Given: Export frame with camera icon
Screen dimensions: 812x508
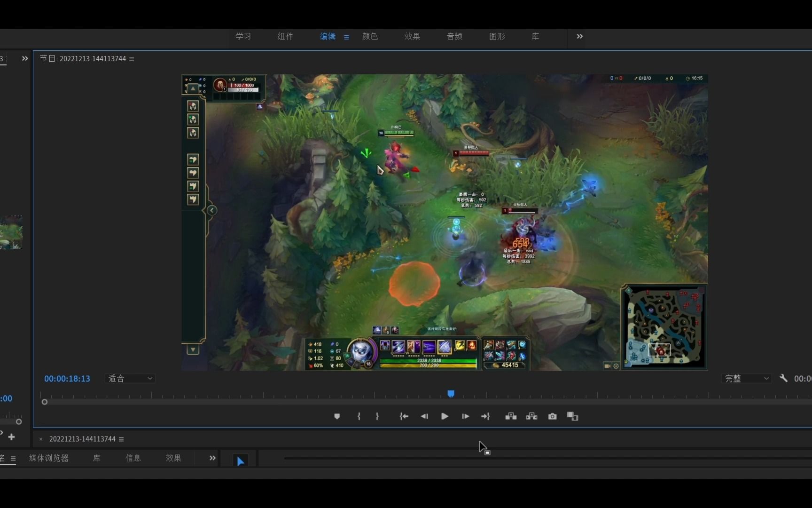Looking at the screenshot, I should pos(552,416).
